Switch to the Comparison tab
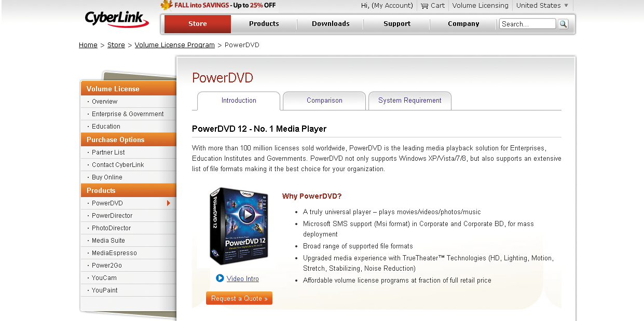Viewport: 644px width, 321px height. [324, 101]
